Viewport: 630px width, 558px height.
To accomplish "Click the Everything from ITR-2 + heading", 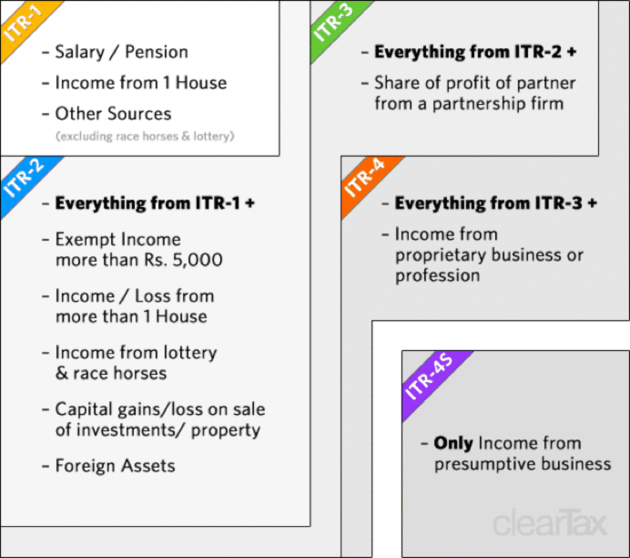I will click(475, 52).
